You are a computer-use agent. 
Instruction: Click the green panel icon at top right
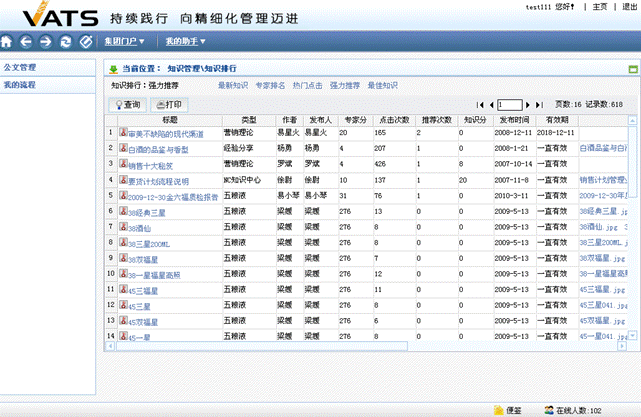click(x=632, y=70)
